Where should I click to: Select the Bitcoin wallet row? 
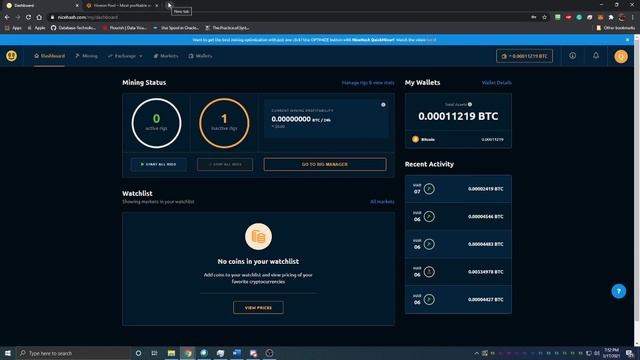[x=458, y=140]
